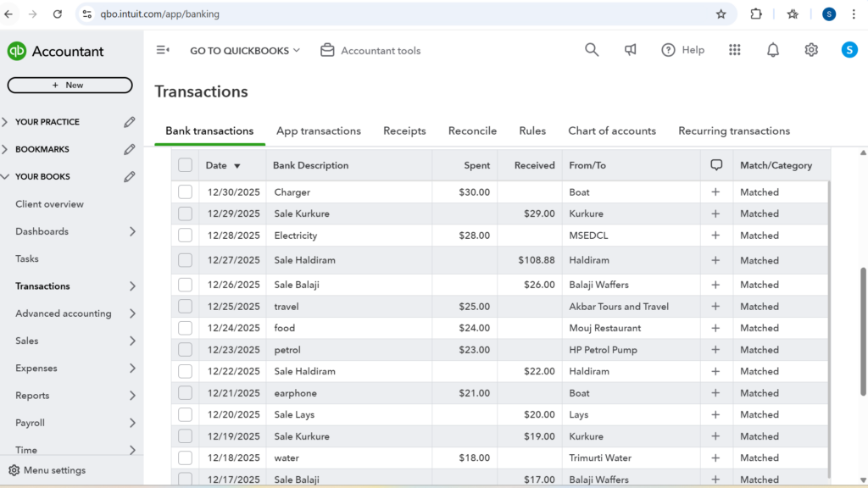The width and height of the screenshot is (868, 488).
Task: Reload the page in browser
Action: pyautogui.click(x=58, y=14)
